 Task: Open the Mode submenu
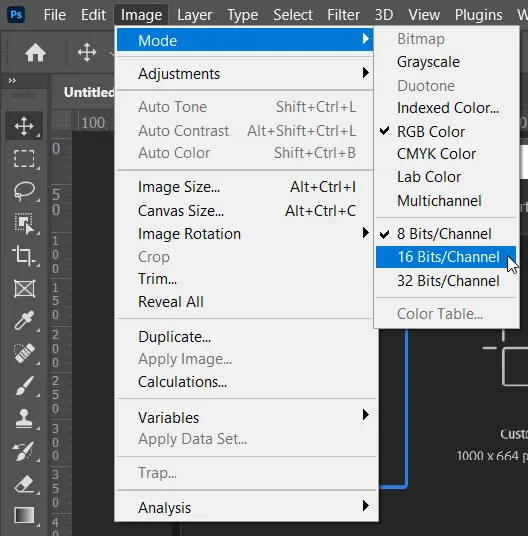245,40
